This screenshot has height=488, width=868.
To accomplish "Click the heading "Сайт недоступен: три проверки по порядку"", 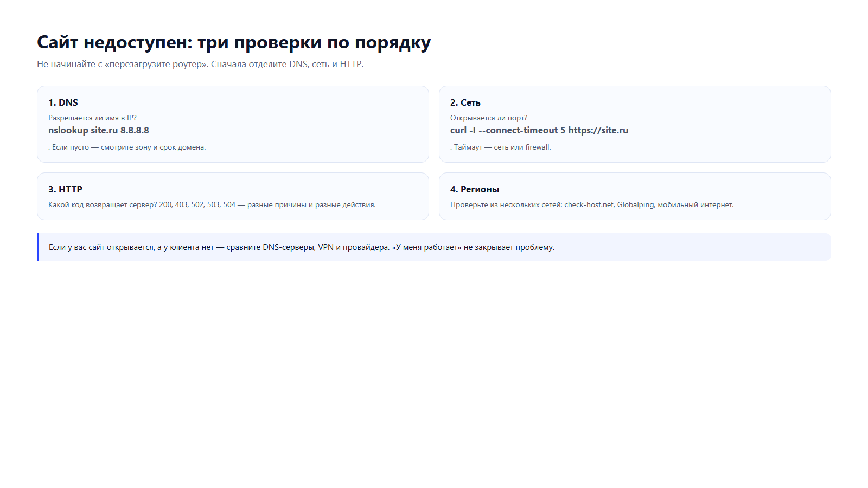I will tap(234, 42).
